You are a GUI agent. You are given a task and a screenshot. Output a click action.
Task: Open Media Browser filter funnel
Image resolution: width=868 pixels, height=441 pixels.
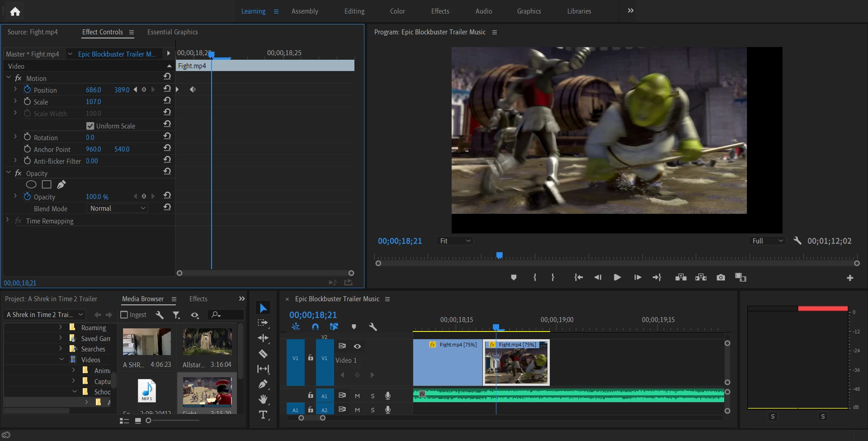click(176, 315)
